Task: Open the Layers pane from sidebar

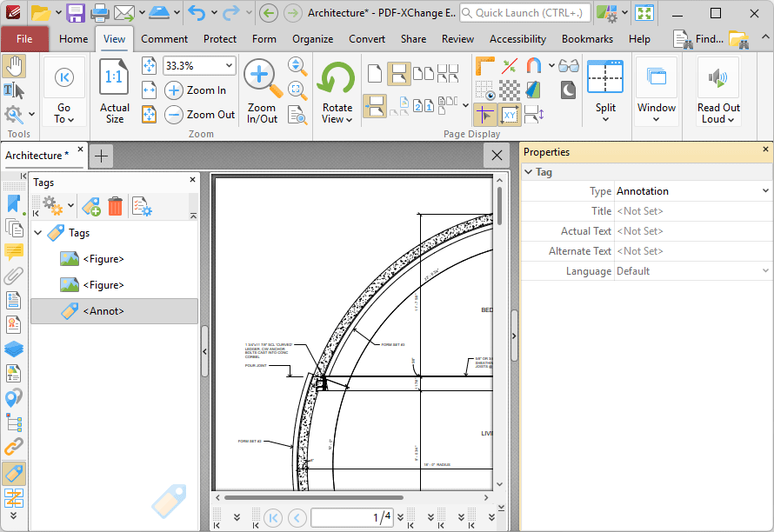Action: pyautogui.click(x=14, y=349)
